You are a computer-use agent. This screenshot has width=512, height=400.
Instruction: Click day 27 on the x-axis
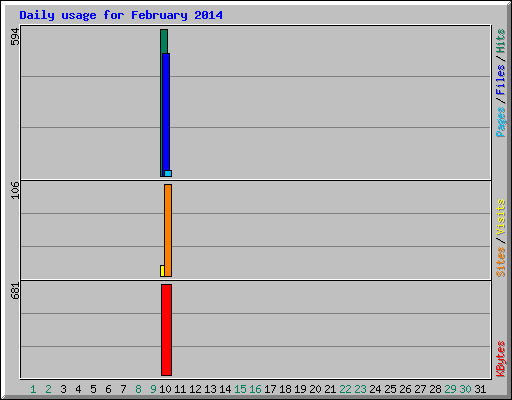click(x=420, y=389)
